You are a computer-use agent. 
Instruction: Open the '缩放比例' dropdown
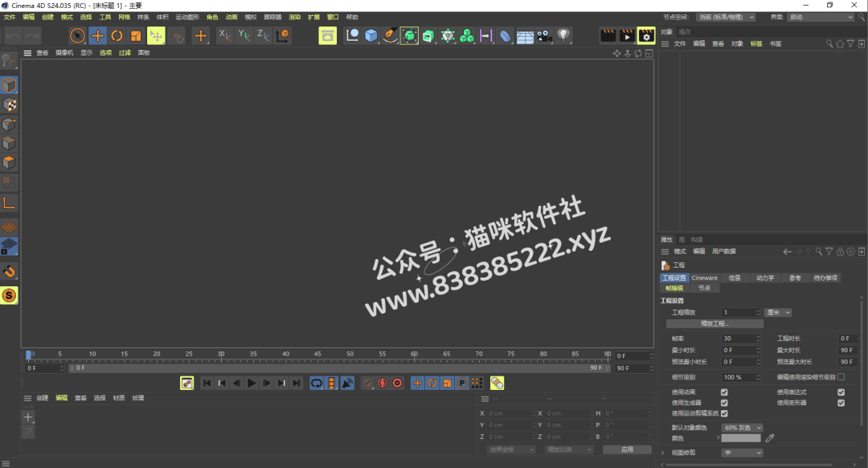(x=569, y=450)
